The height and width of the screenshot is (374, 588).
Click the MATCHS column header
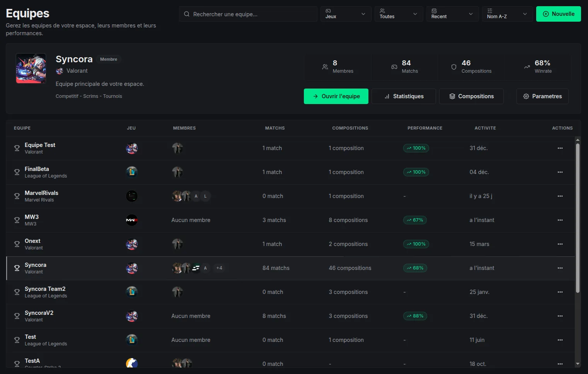click(x=275, y=128)
